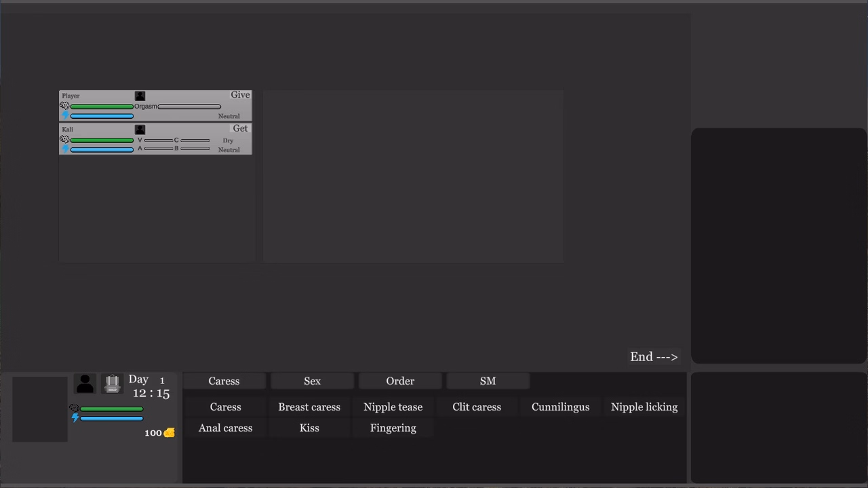The height and width of the screenshot is (488, 868).
Task: Click Kali's C gauge bar
Action: pos(195,140)
